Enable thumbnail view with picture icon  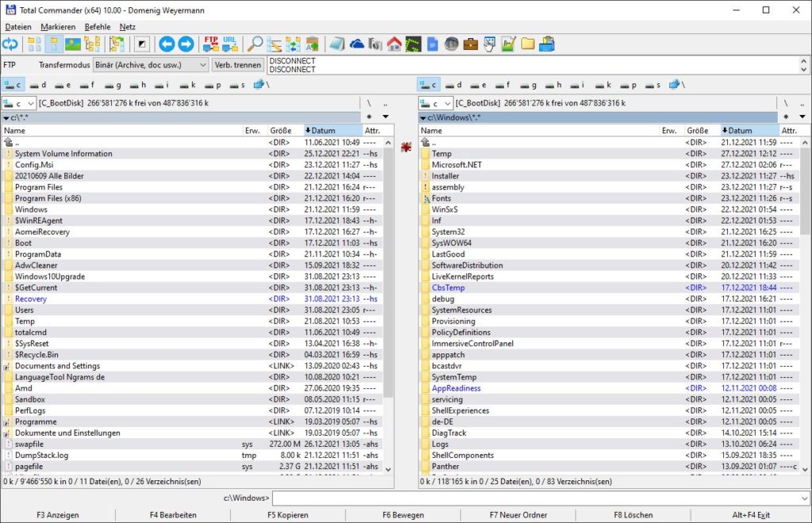point(73,44)
